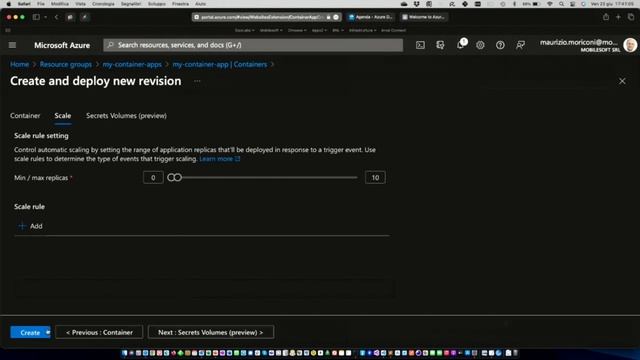Screen dimensions: 640x360
Task: Show Safari tab overview
Action: [631, 17]
